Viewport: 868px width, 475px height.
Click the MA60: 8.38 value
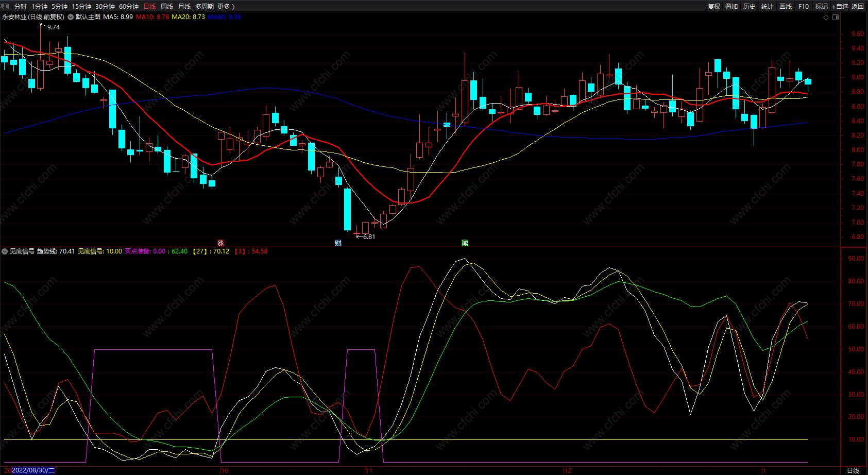coord(224,17)
